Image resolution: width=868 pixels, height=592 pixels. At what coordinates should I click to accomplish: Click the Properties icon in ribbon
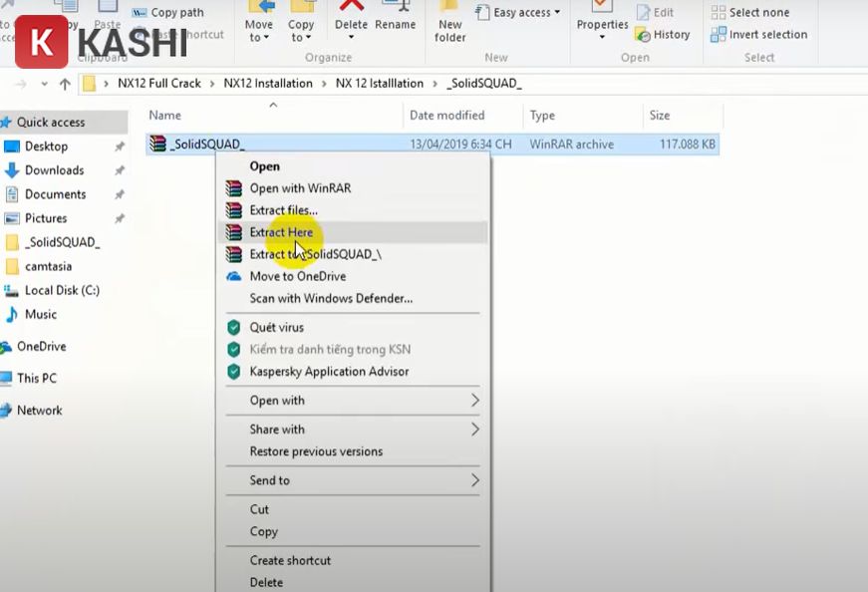pyautogui.click(x=602, y=8)
